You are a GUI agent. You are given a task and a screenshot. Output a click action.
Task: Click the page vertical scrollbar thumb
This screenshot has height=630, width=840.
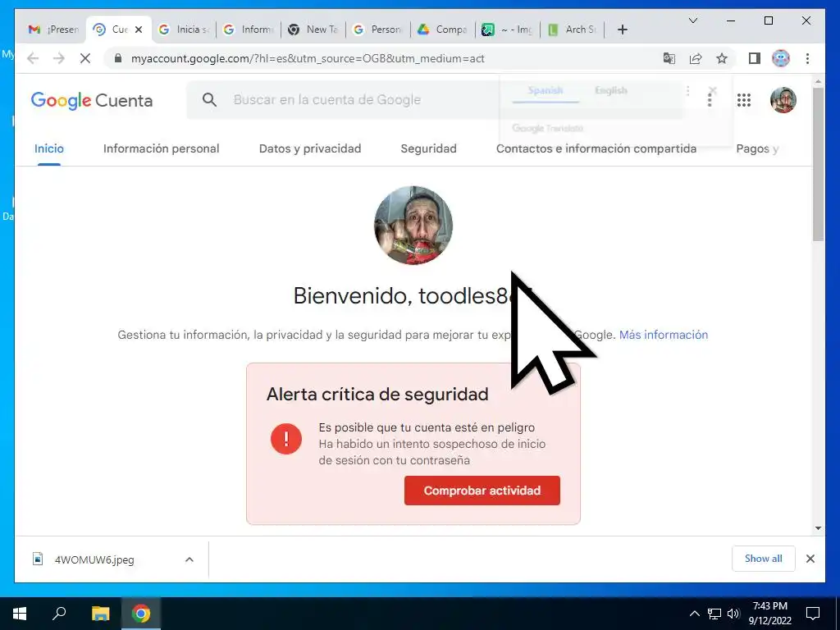818,163
